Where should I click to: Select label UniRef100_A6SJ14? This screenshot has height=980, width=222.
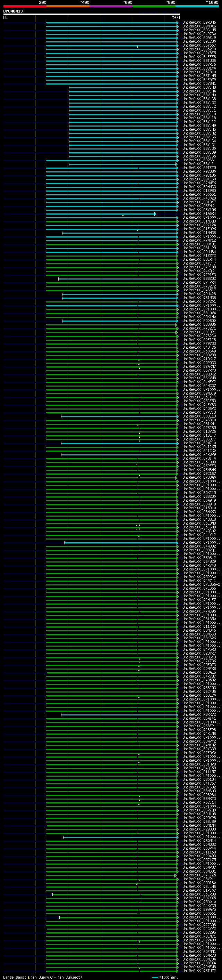pos(199,802)
